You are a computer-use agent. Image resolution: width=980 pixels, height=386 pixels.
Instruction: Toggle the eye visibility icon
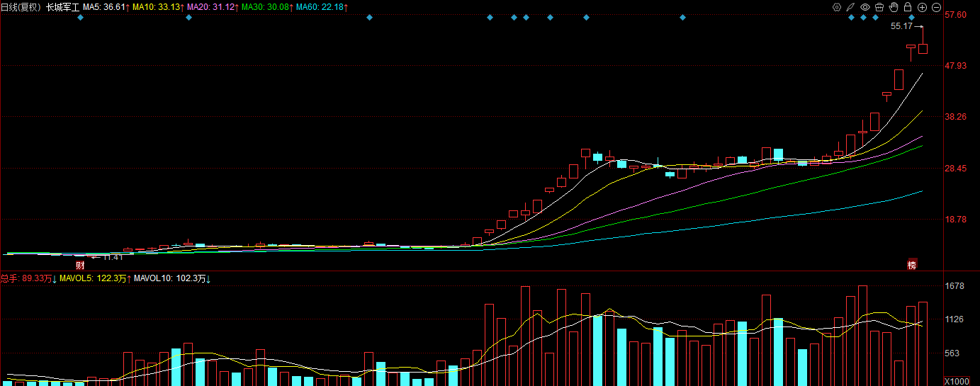coord(864,7)
